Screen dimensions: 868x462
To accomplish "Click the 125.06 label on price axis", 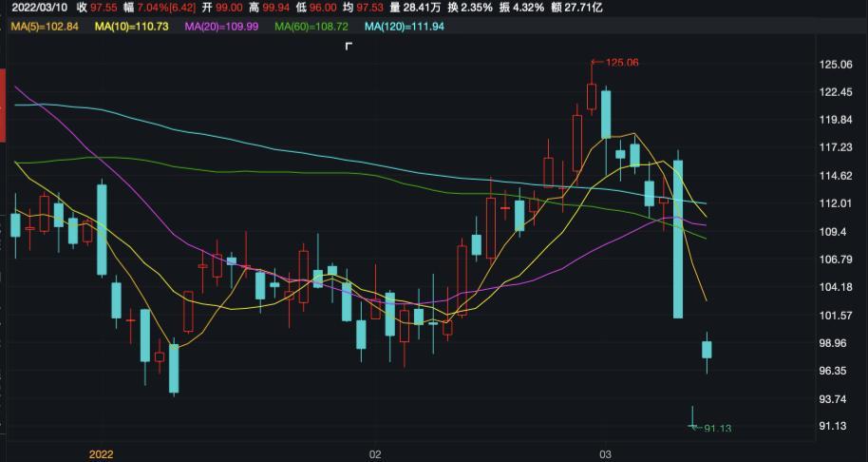I will [x=836, y=65].
